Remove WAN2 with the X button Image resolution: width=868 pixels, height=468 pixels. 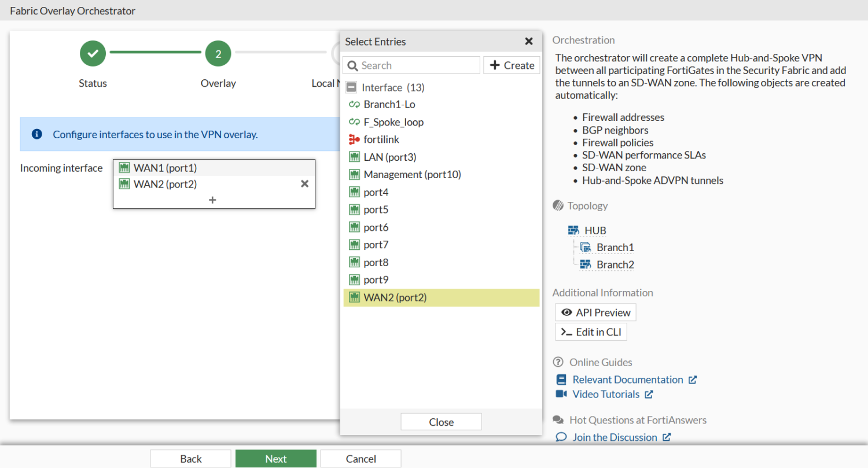point(304,183)
